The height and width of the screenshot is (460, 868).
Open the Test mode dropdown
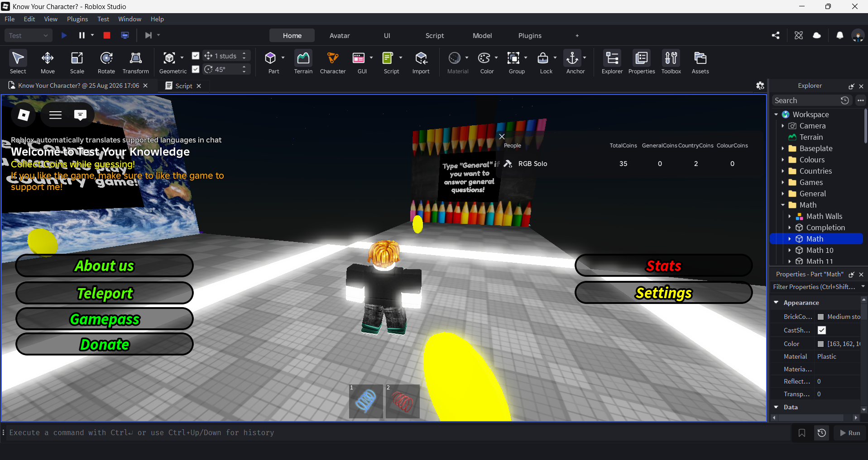tap(29, 35)
